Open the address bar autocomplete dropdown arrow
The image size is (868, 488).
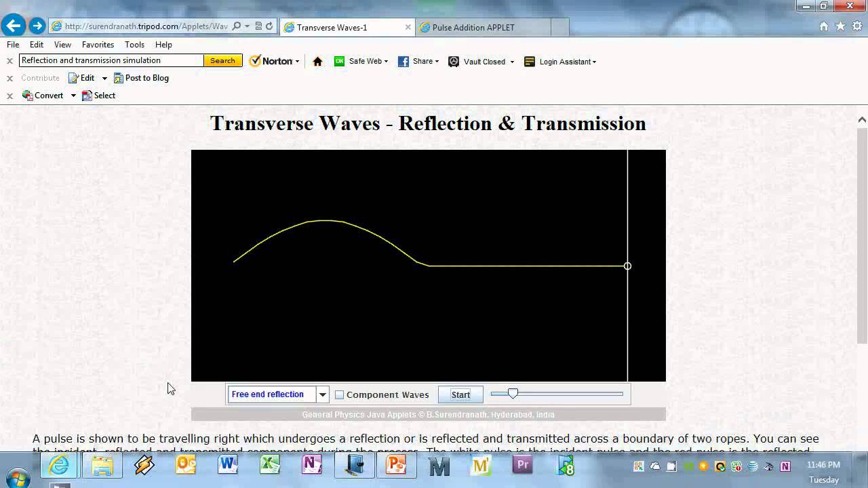coord(248,26)
